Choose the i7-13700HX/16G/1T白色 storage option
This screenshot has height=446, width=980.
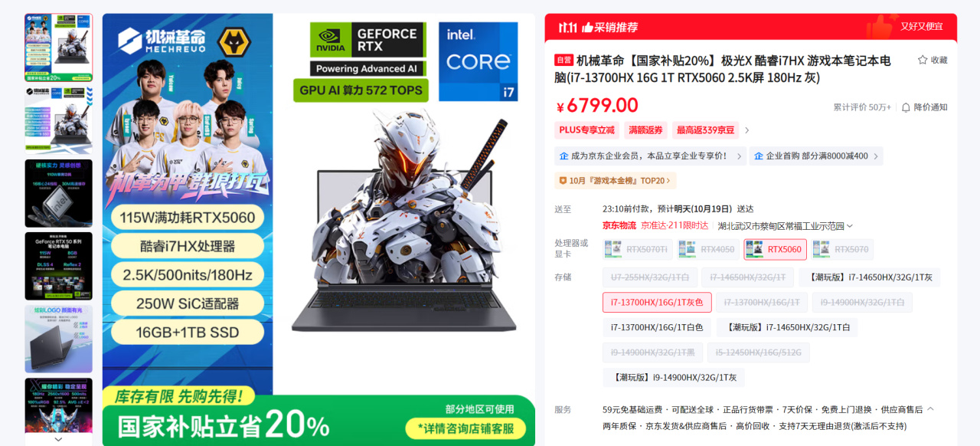pyautogui.click(x=657, y=327)
